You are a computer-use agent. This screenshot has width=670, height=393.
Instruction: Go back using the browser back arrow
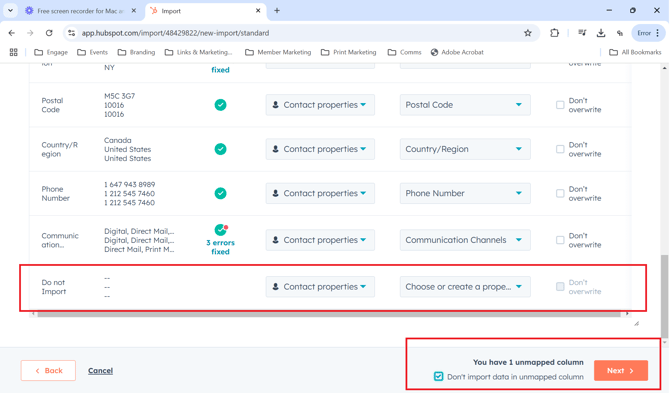12,33
